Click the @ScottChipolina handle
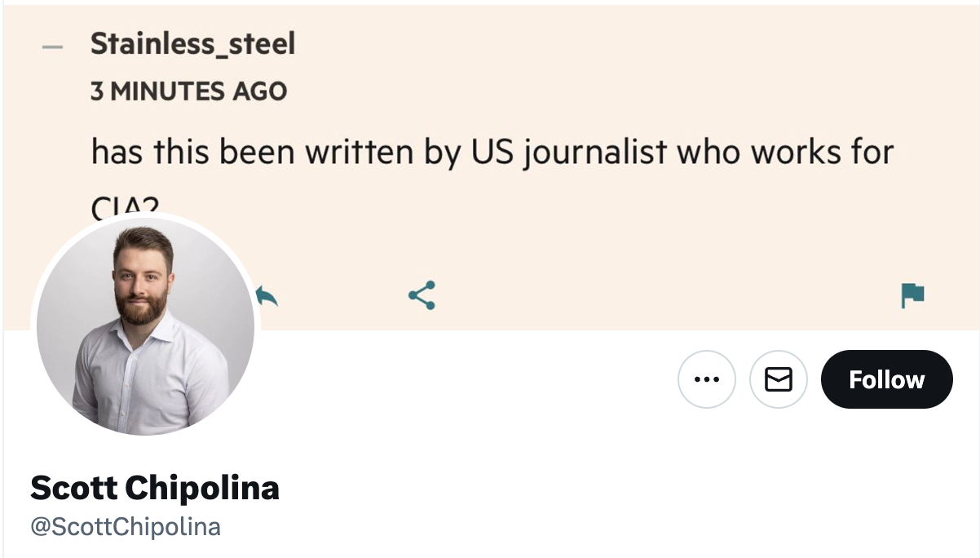The height and width of the screenshot is (558, 980). (x=126, y=527)
